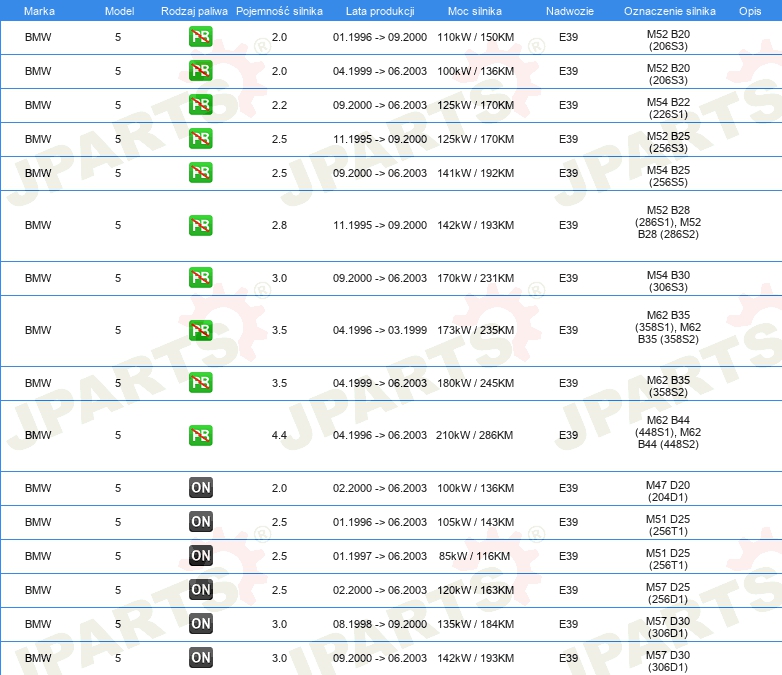Click the ON diesel icon for the 85kW / 116KM engine

(200, 556)
